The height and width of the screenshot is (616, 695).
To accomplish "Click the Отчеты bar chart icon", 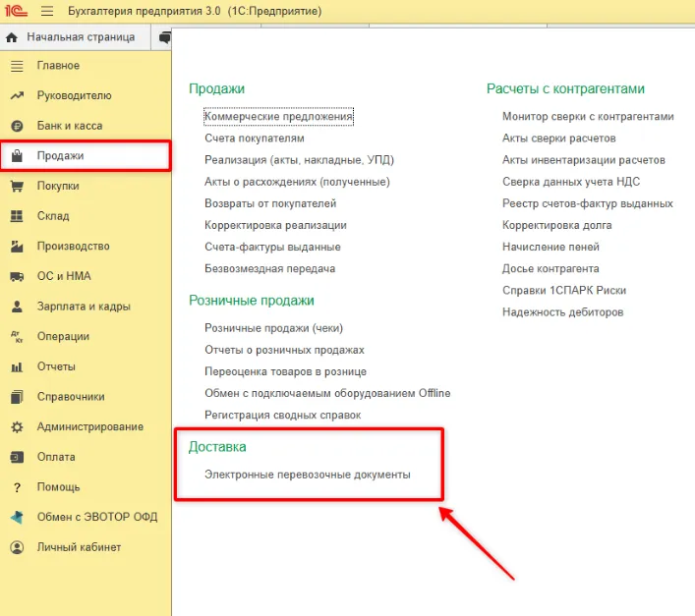I will (x=17, y=367).
